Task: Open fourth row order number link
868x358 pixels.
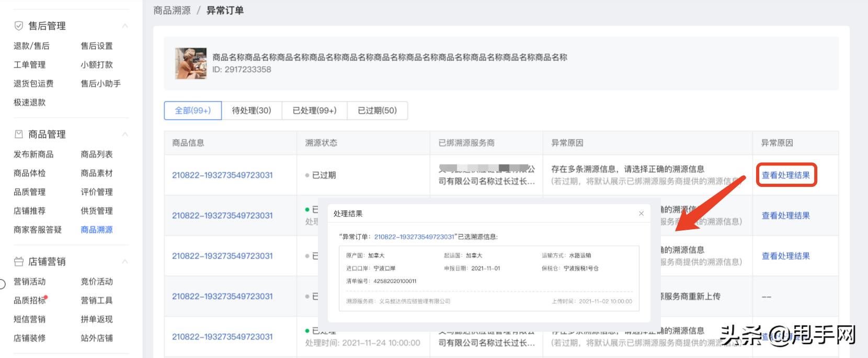Action: coord(222,296)
